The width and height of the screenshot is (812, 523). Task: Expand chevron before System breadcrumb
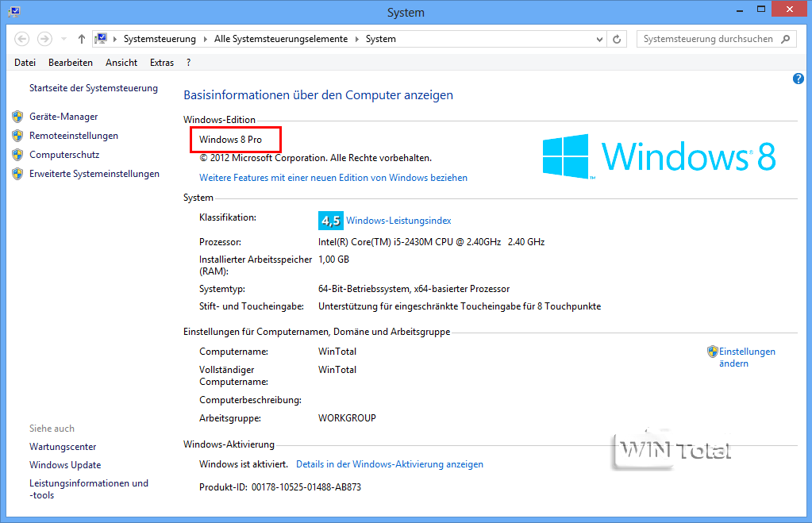point(357,40)
